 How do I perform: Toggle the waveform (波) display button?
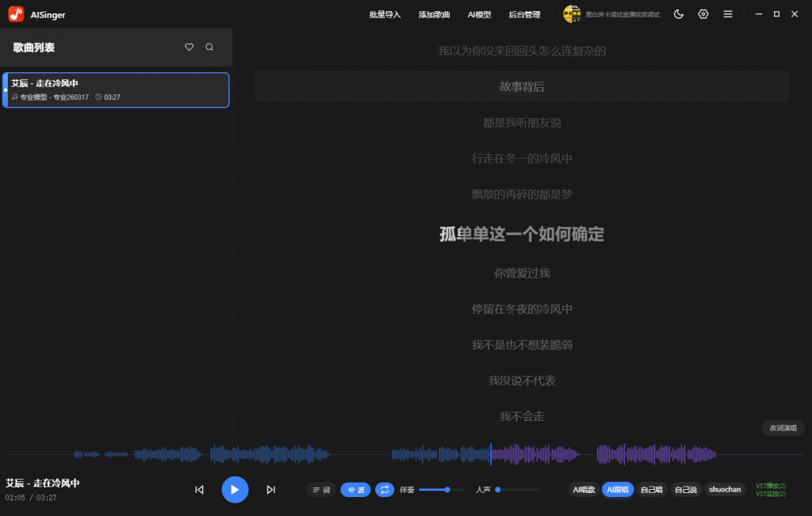tap(355, 490)
